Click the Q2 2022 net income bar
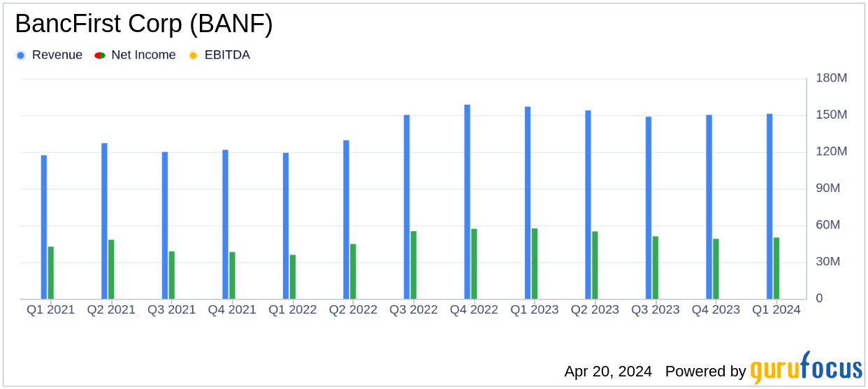Image resolution: width=868 pixels, height=389 pixels. click(353, 272)
